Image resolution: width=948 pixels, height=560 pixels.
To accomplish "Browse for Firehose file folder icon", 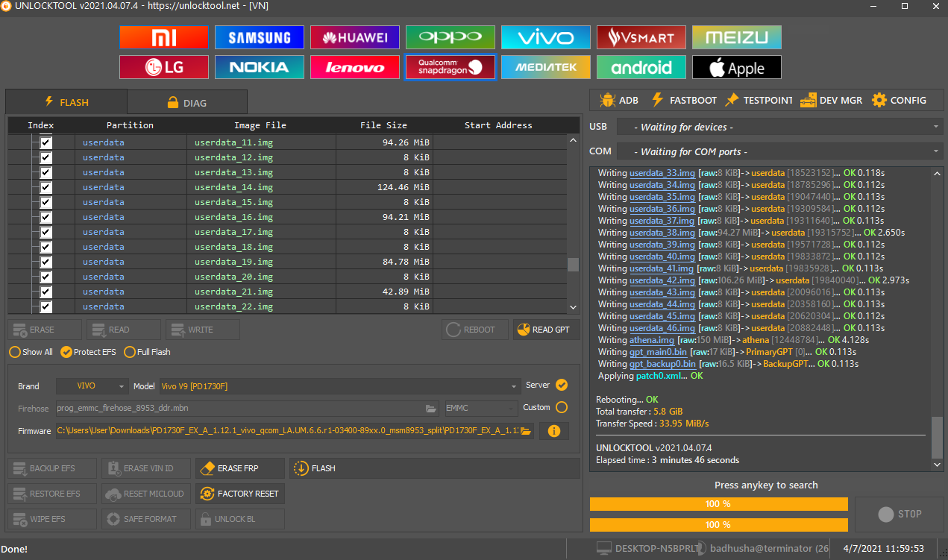I will tap(431, 409).
